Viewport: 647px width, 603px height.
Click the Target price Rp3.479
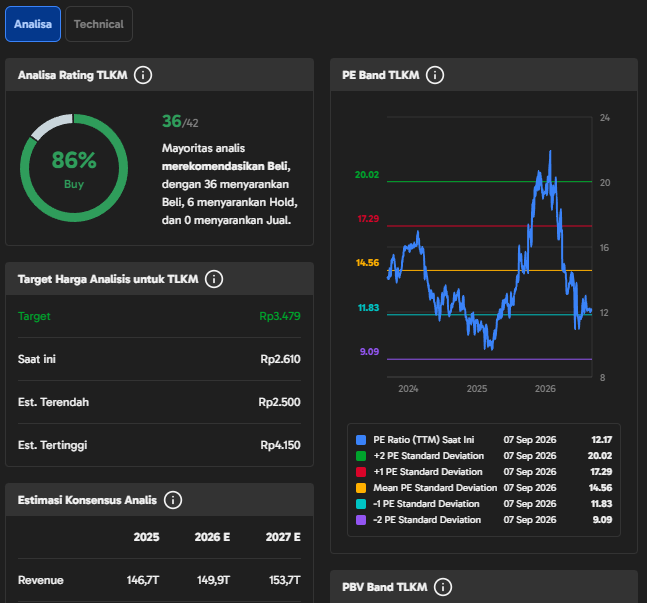280,316
